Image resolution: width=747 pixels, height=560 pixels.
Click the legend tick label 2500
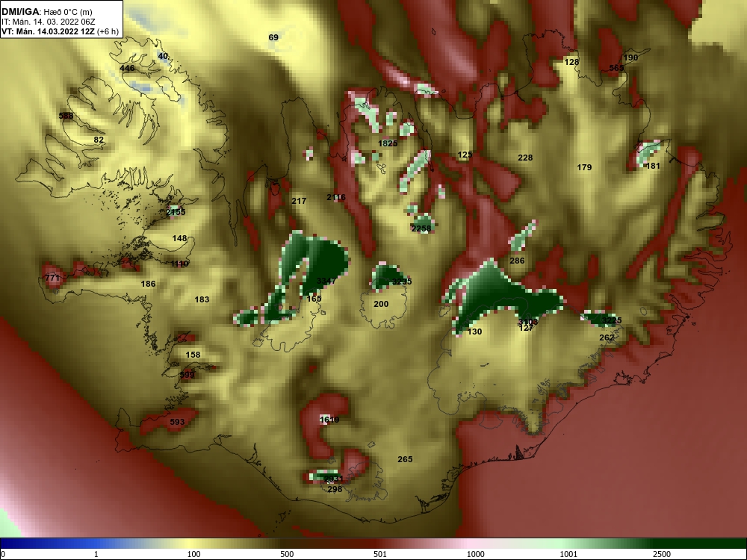(x=662, y=554)
